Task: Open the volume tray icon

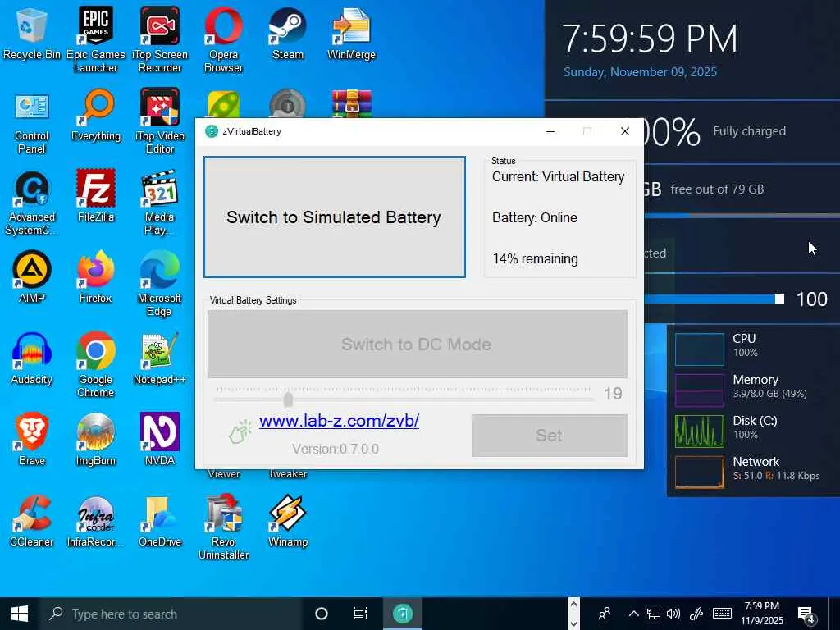Action: (673, 614)
